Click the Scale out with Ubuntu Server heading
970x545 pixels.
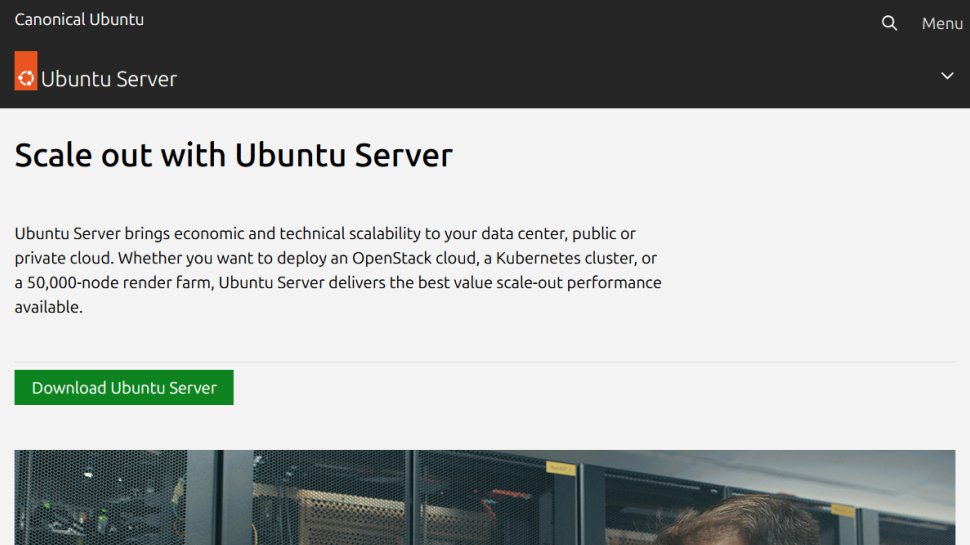pyautogui.click(x=234, y=155)
